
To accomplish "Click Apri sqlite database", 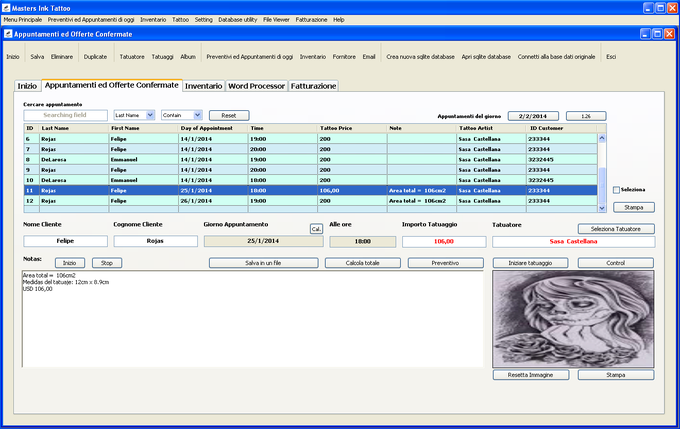I will 486,57.
